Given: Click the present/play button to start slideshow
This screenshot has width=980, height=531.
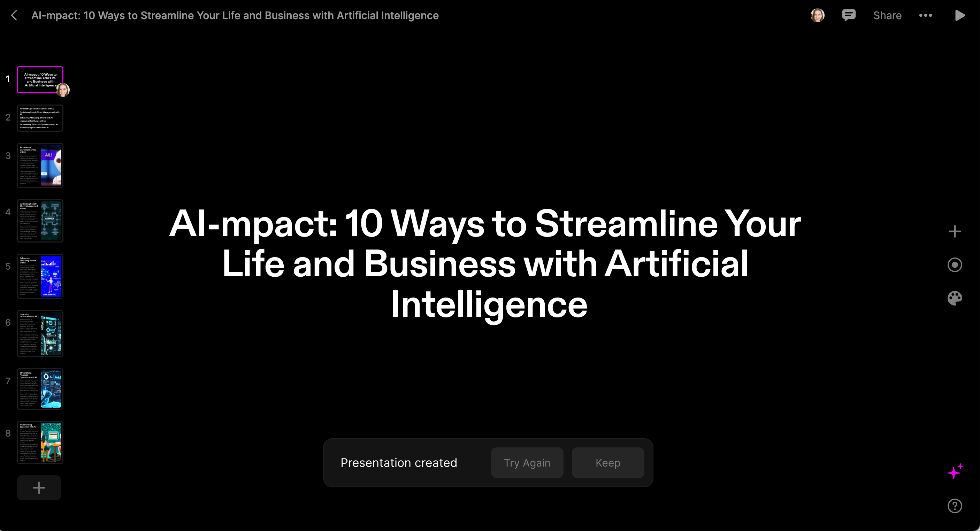Looking at the screenshot, I should [x=960, y=16].
